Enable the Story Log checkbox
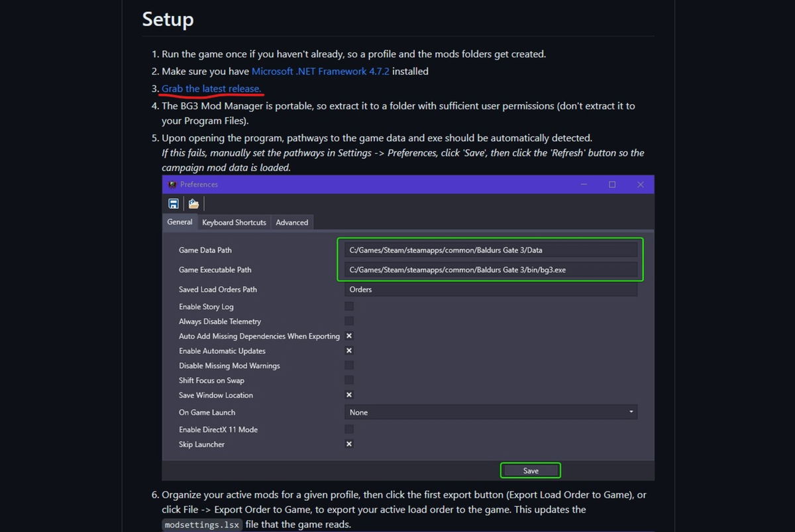Viewport: 795px width, 532px height. pyautogui.click(x=349, y=306)
